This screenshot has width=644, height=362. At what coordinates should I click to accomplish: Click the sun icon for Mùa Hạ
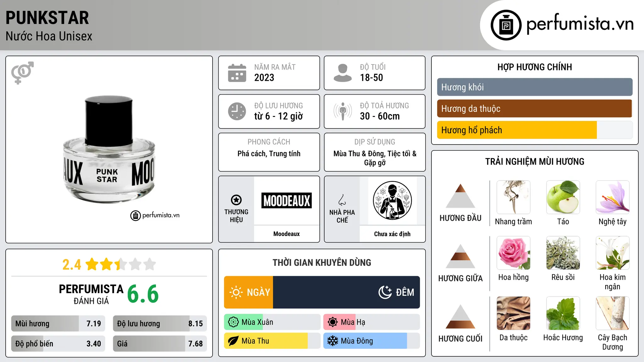(x=332, y=322)
